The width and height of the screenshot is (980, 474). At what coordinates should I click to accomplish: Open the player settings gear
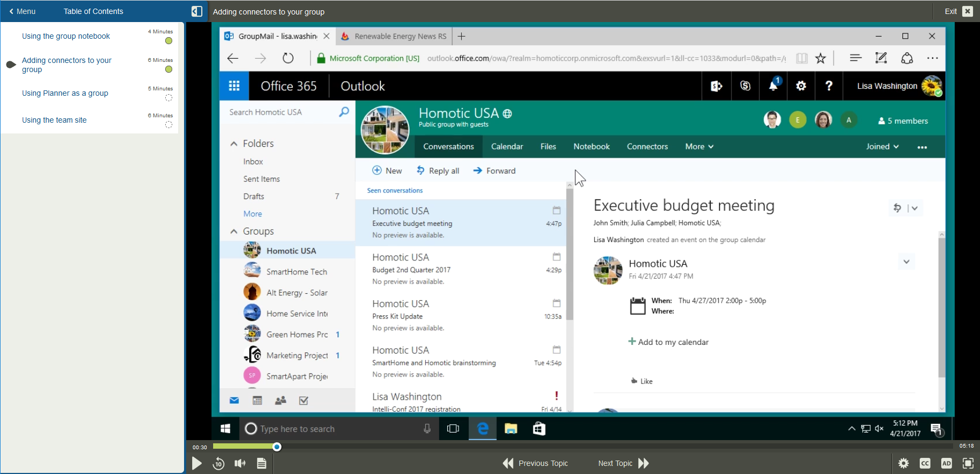[x=904, y=463]
